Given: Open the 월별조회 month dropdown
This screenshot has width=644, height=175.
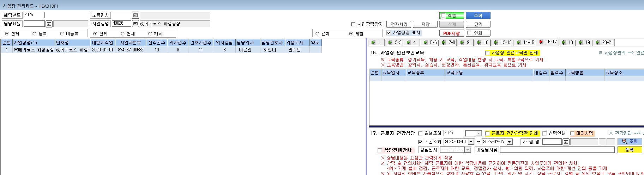Looking at the screenshot, I should point(479,133).
